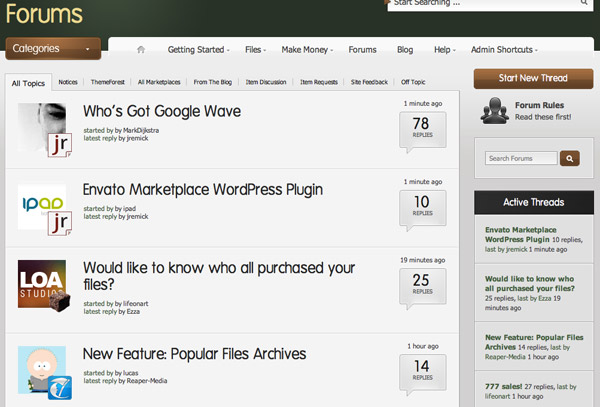
Task: Switch to the Item Discussion tab
Action: click(x=266, y=82)
